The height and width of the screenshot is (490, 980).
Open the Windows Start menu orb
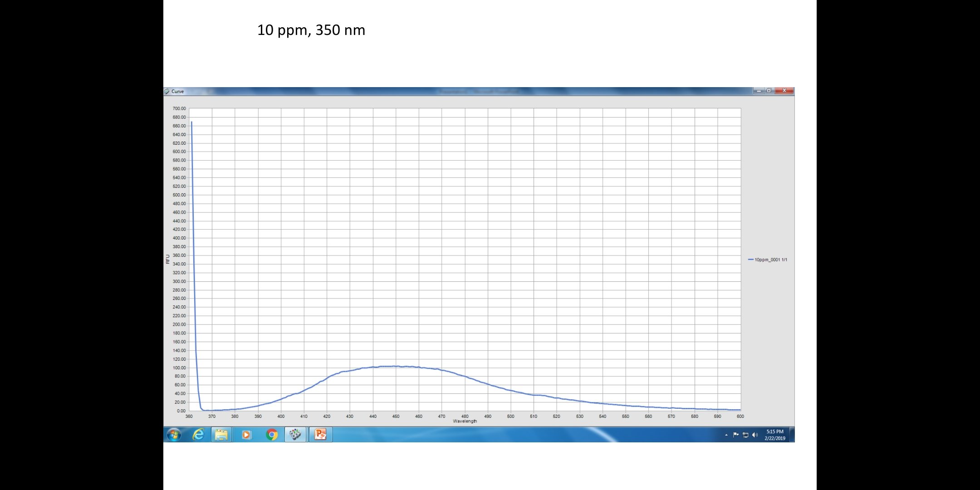coord(174,435)
